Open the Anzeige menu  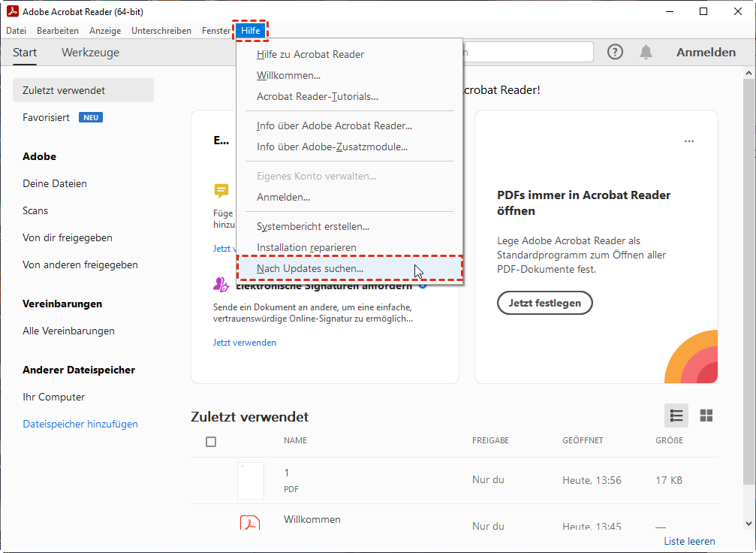click(x=105, y=30)
